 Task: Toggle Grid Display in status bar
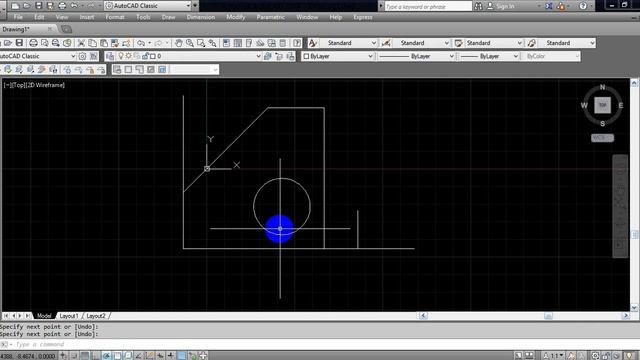click(x=85, y=356)
